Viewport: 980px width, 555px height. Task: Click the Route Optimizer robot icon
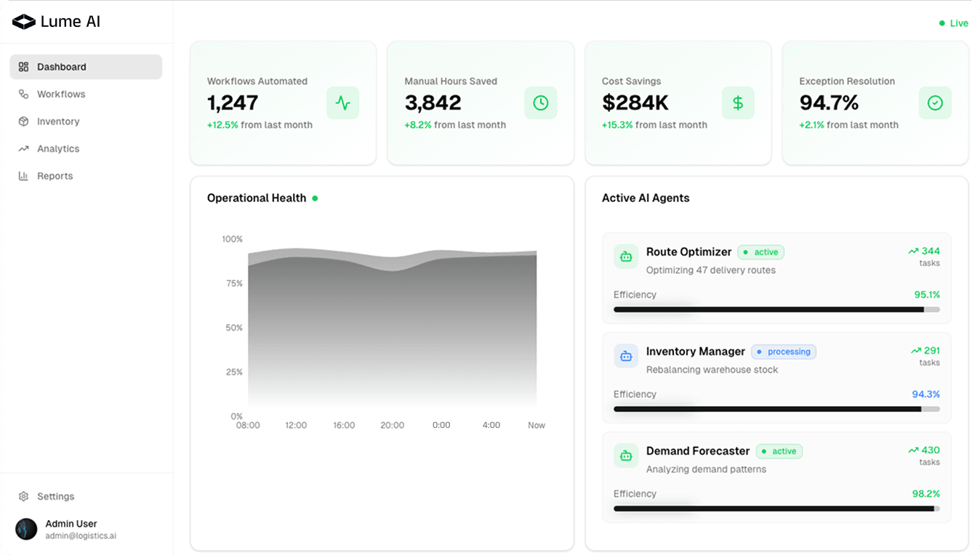pyautogui.click(x=625, y=256)
